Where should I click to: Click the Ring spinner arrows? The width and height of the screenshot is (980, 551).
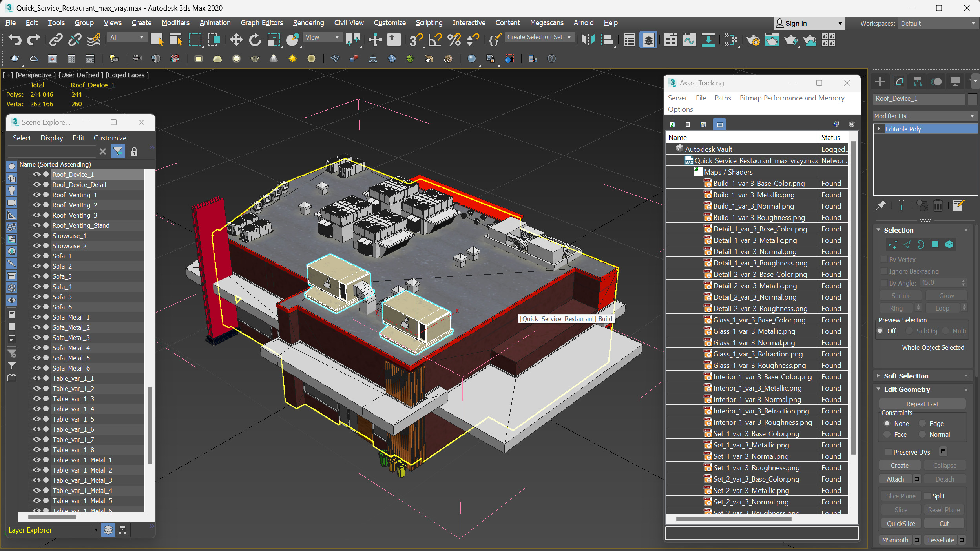click(918, 308)
